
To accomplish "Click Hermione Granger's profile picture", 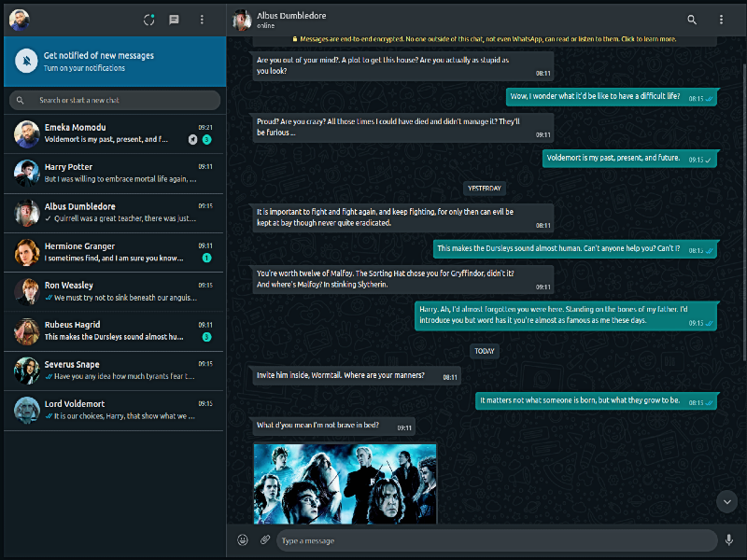I will (27, 252).
